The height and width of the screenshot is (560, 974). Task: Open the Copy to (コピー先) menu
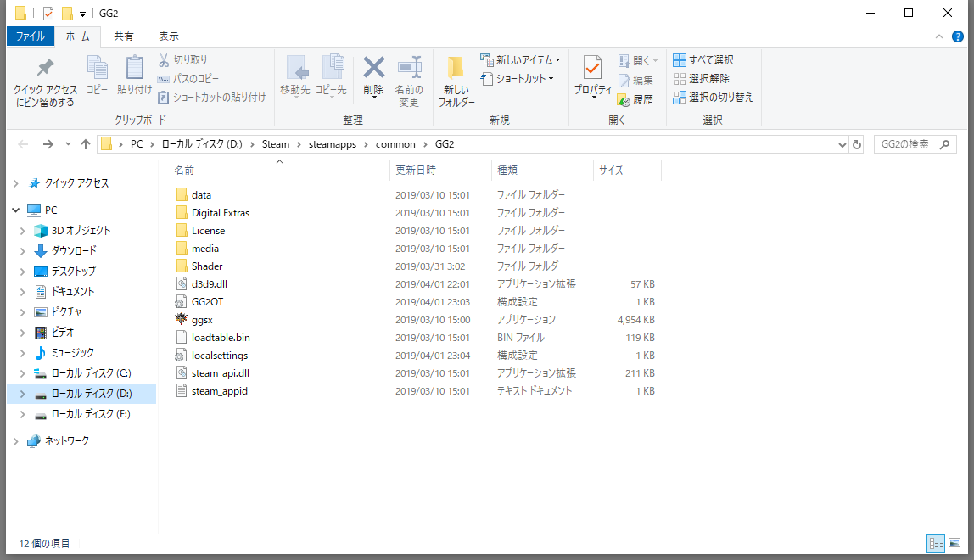pyautogui.click(x=331, y=76)
